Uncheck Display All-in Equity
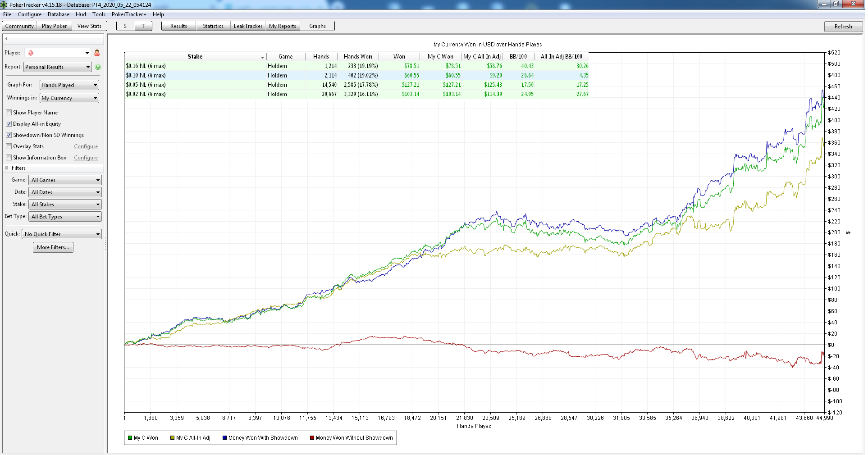Screen dimensions: 868x455 [9, 124]
